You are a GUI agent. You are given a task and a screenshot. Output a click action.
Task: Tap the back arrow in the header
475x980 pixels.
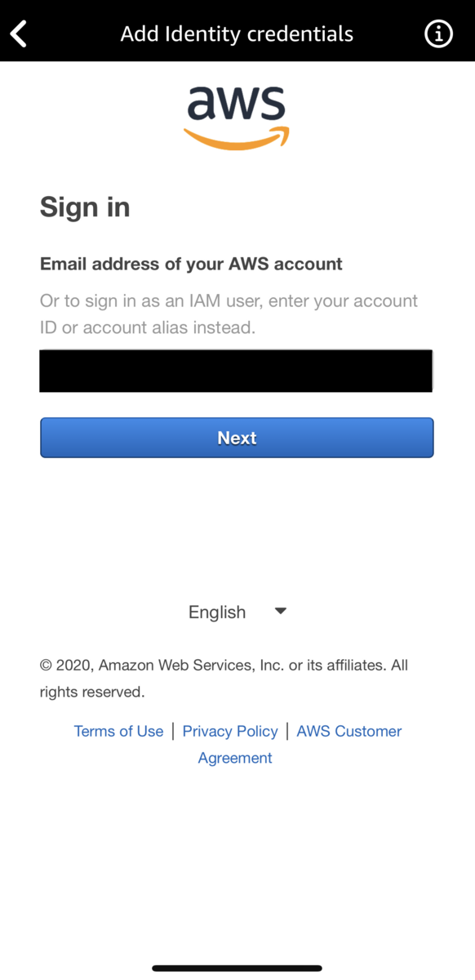point(19,34)
